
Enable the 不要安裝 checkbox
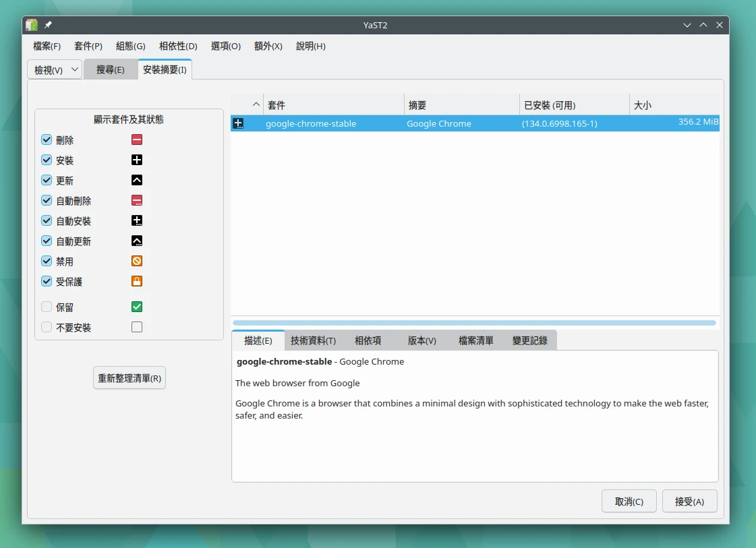(47, 328)
